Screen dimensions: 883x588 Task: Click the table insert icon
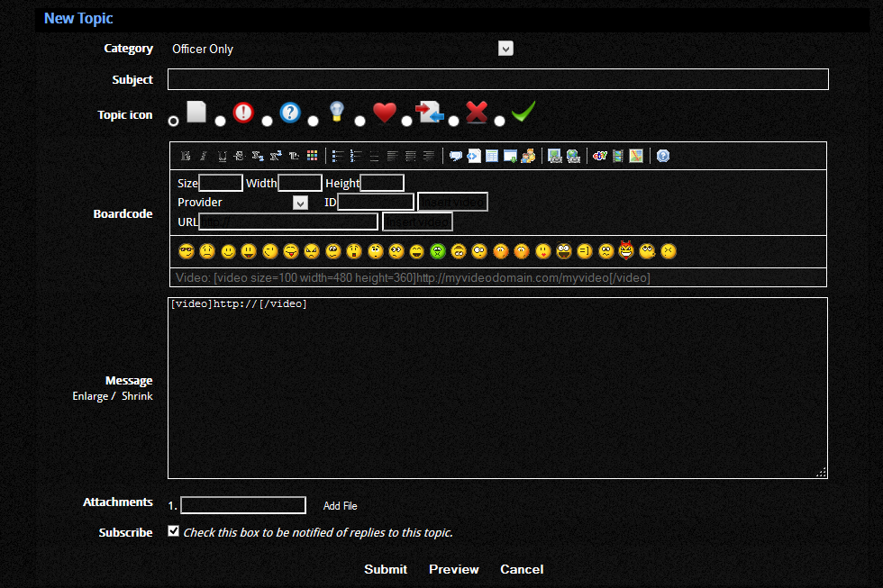tap(492, 156)
